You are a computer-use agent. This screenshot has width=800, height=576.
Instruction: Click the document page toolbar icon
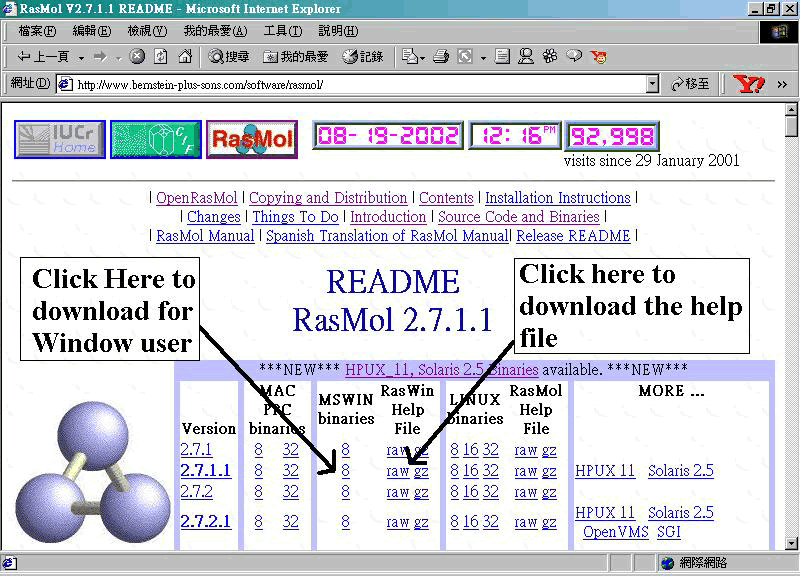pos(503,56)
